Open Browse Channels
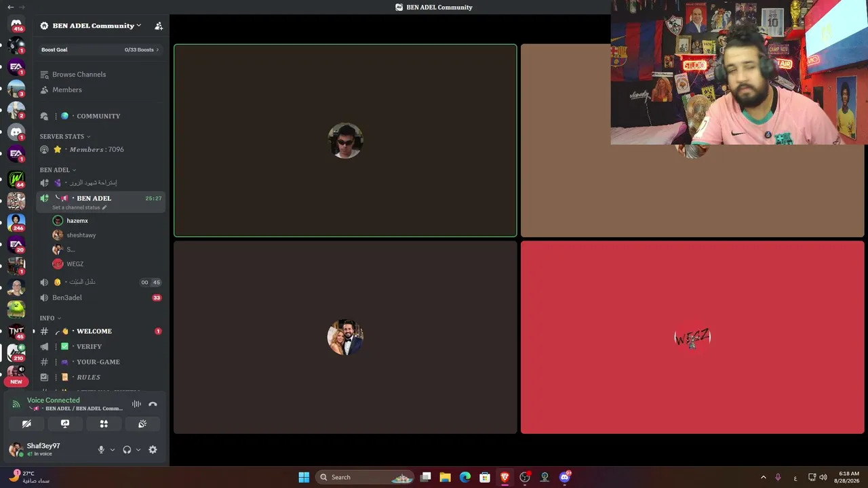Image resolution: width=868 pixels, height=488 pixels. click(100, 75)
